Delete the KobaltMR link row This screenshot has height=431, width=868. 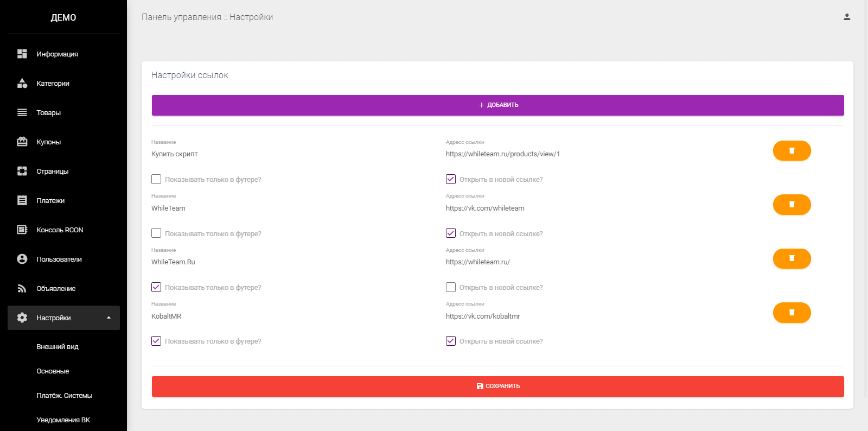[792, 313]
